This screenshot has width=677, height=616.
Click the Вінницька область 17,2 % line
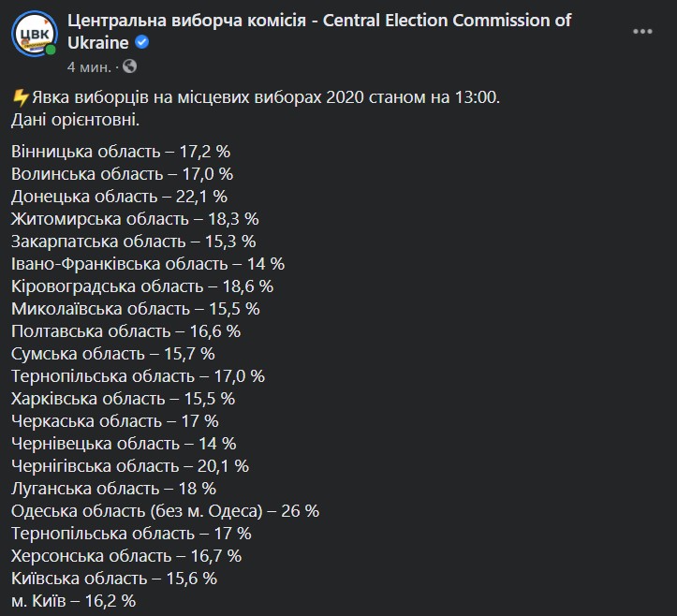121,152
